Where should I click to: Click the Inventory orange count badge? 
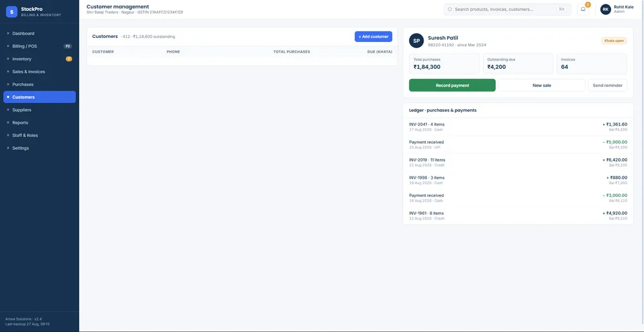(69, 59)
